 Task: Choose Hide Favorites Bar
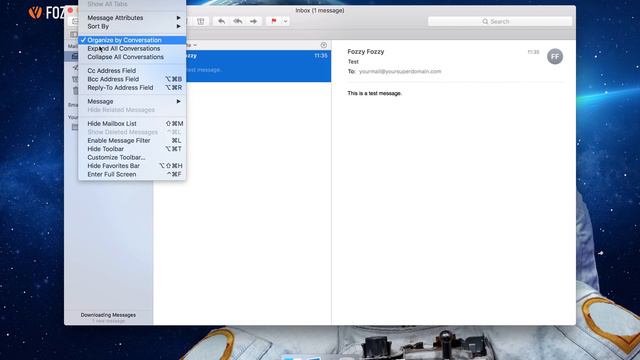(132, 166)
